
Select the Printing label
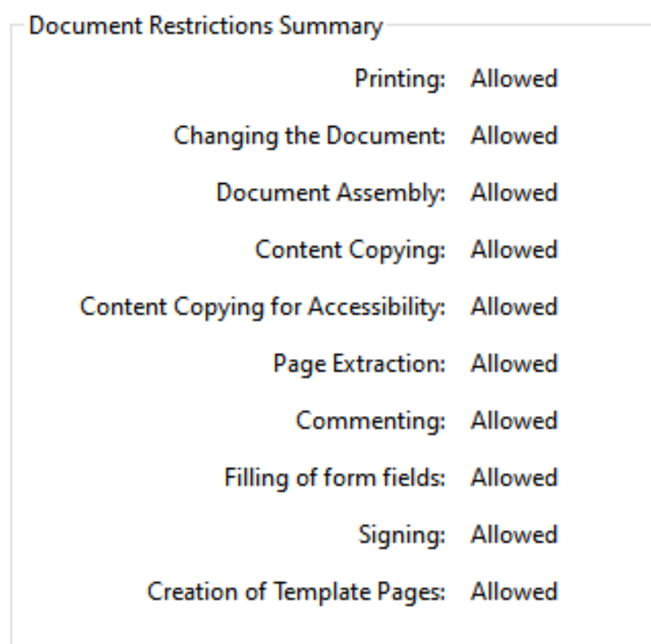point(400,79)
